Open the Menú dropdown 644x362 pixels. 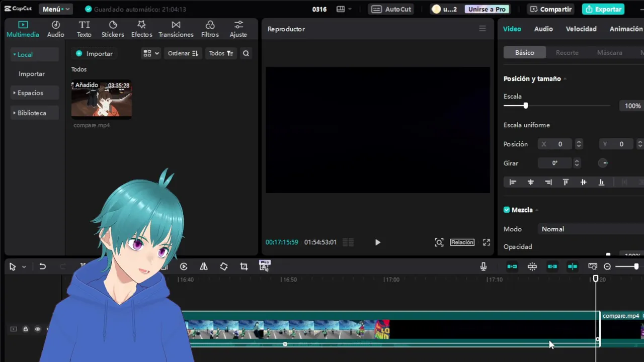pos(55,9)
